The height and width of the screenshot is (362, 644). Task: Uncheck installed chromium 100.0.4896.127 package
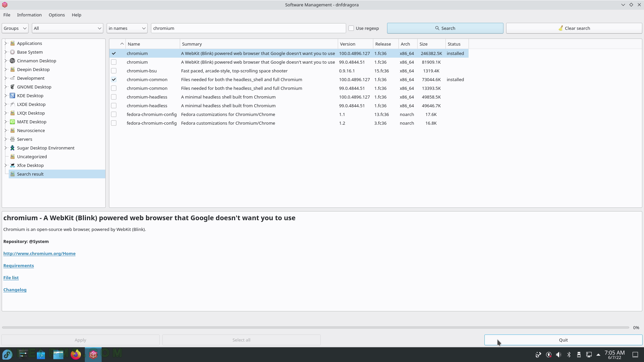[x=114, y=53]
